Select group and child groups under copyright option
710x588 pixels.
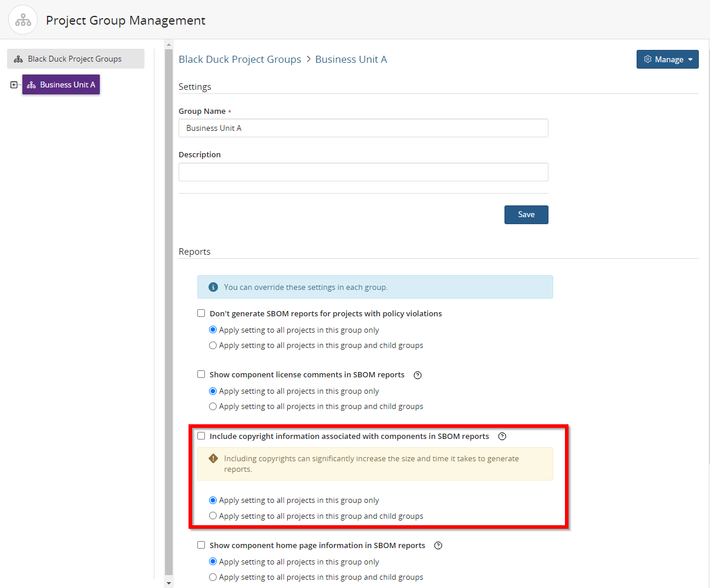213,516
